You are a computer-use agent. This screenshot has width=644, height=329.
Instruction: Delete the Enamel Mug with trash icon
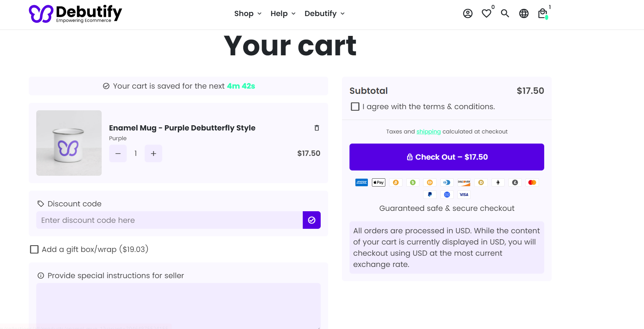pyautogui.click(x=317, y=128)
